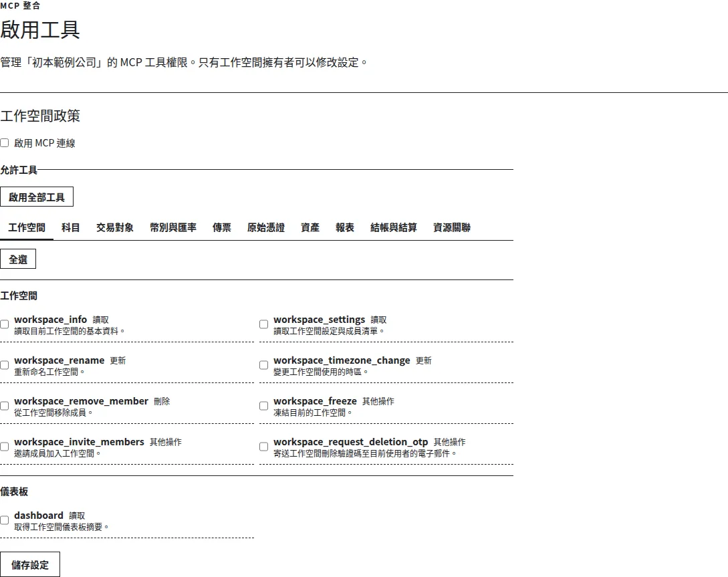Tick the workspace_info checkbox

pyautogui.click(x=5, y=324)
